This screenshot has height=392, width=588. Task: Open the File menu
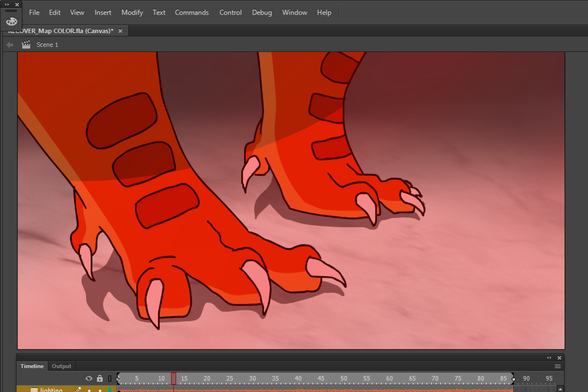coord(34,13)
